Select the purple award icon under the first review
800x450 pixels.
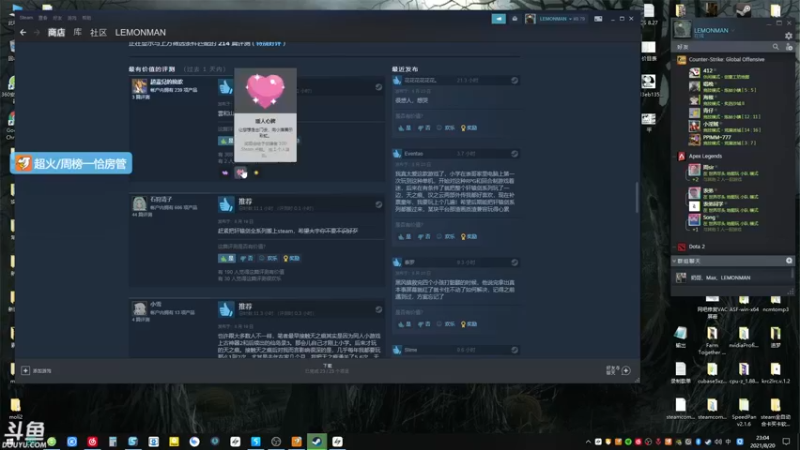point(225,173)
